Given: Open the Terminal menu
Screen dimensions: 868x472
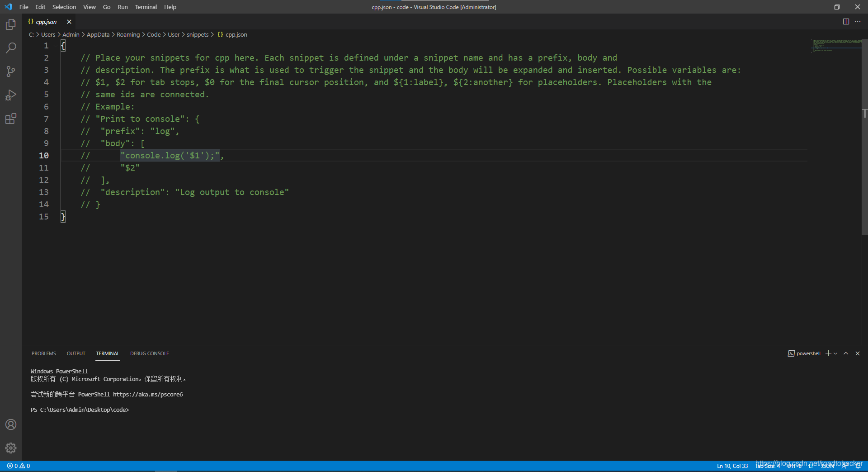Looking at the screenshot, I should [146, 7].
